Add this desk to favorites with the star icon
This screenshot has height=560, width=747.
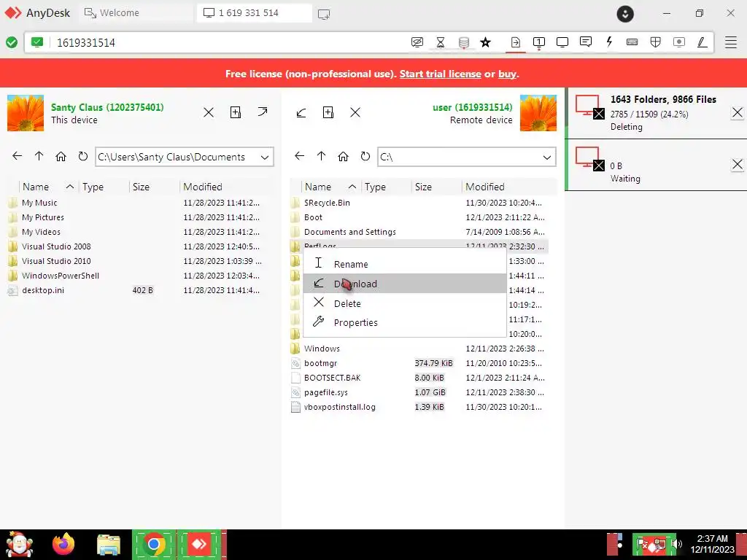pyautogui.click(x=485, y=42)
